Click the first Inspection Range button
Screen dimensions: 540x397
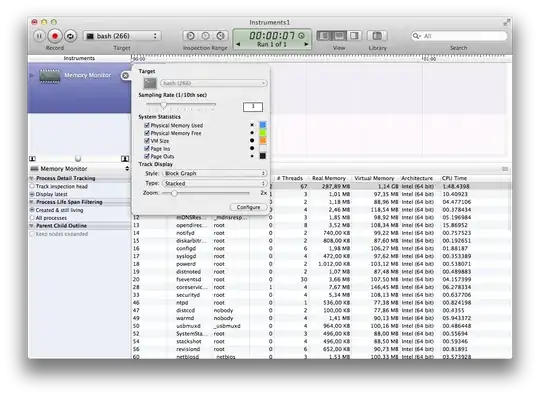click(190, 35)
